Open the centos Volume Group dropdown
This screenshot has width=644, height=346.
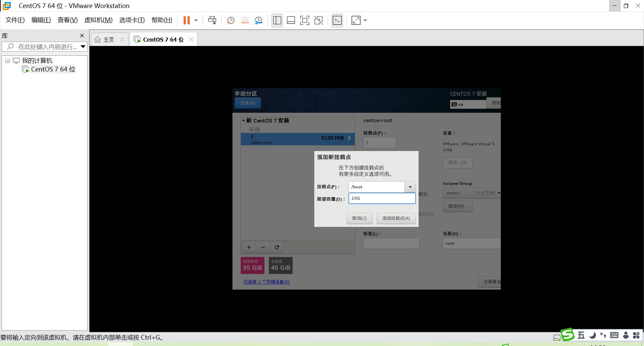[472, 193]
